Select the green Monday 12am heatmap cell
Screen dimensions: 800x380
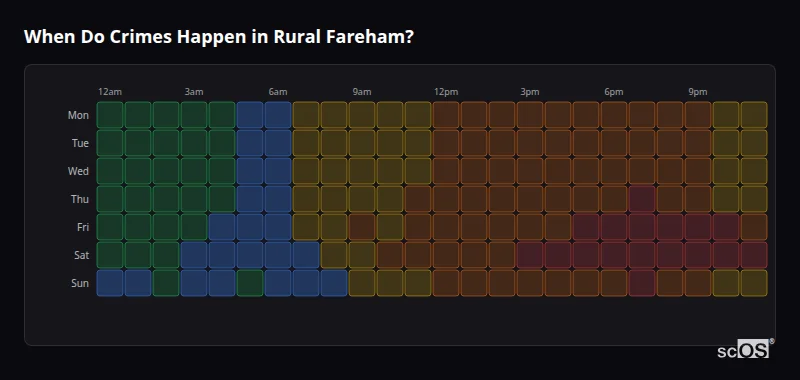(x=110, y=115)
